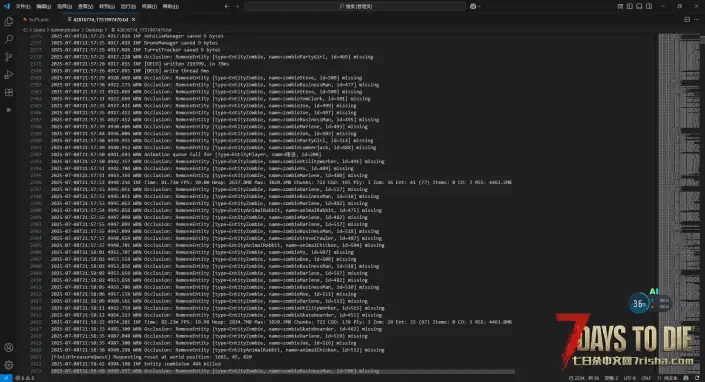705x382 pixels.
Task: Open the Accounts menu icon
Action: coord(9,347)
